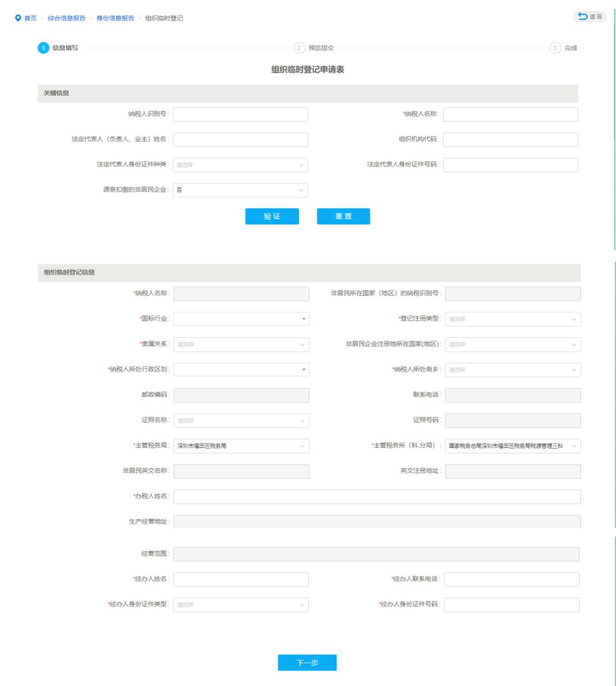The height and width of the screenshot is (686, 616).
Task: Open 首页 breadcrumb link
Action: (31, 18)
